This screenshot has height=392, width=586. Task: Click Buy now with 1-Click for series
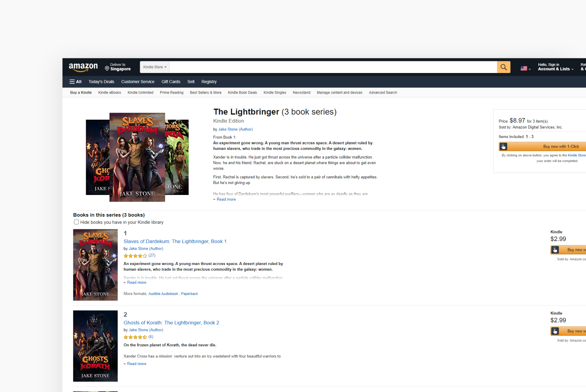click(542, 146)
